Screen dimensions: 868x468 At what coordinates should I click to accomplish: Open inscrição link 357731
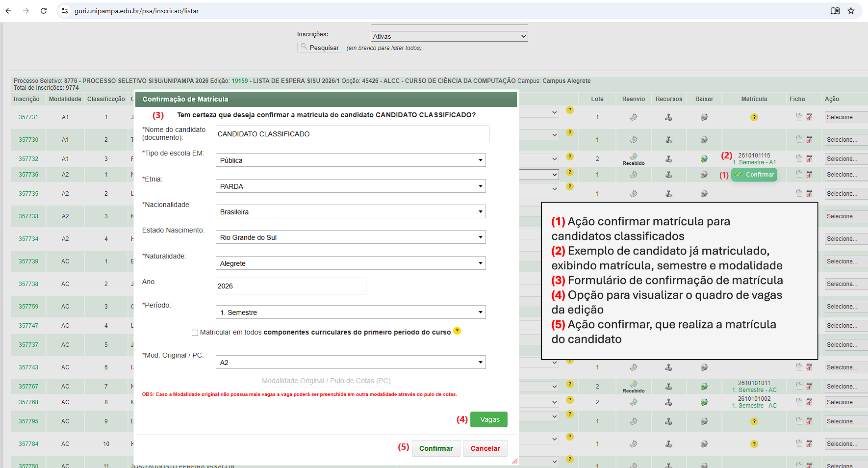tap(28, 117)
